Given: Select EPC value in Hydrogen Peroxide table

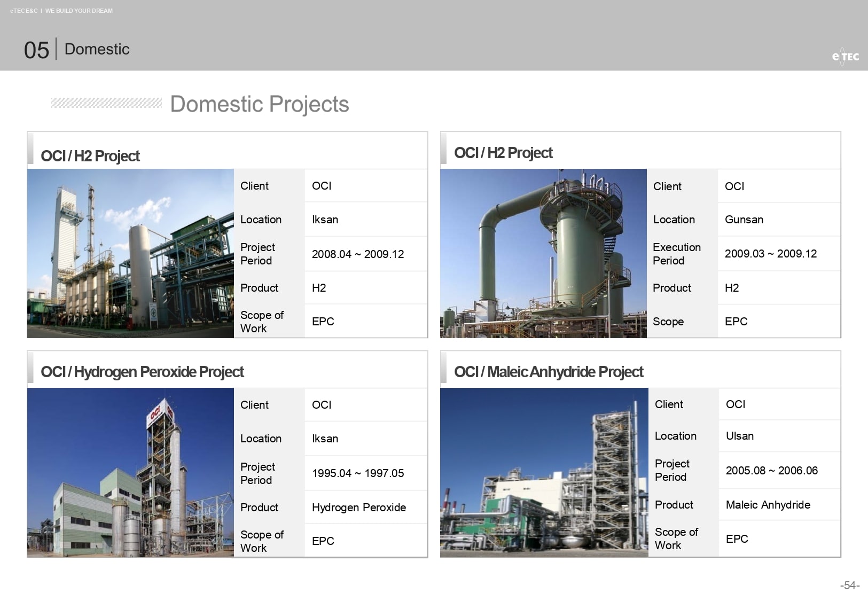Looking at the screenshot, I should click(323, 541).
